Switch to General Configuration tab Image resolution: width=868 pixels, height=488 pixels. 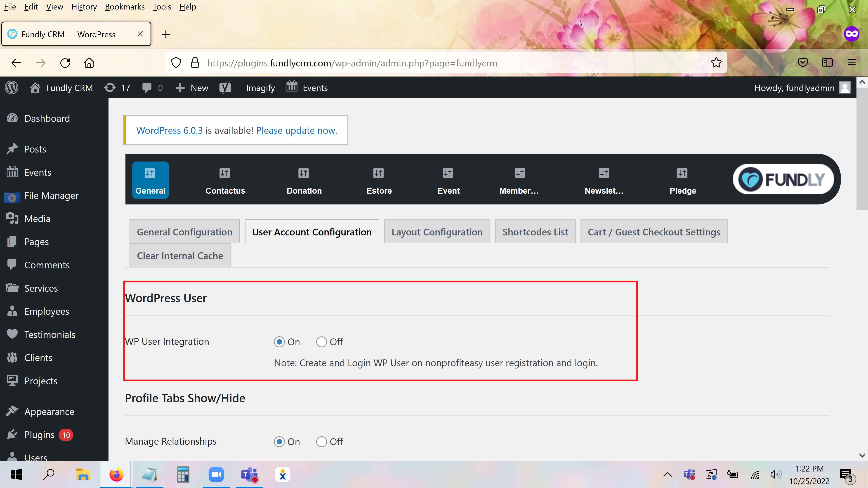tap(185, 232)
